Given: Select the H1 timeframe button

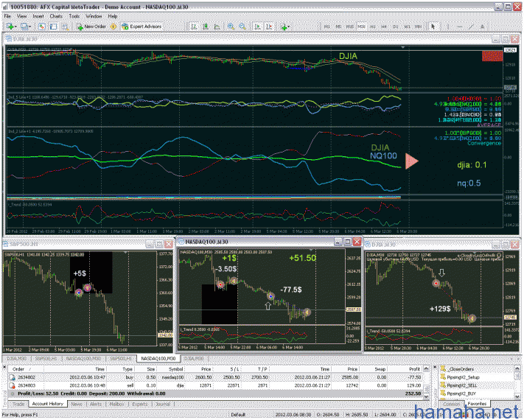Looking at the screenshot, I should [x=373, y=27].
